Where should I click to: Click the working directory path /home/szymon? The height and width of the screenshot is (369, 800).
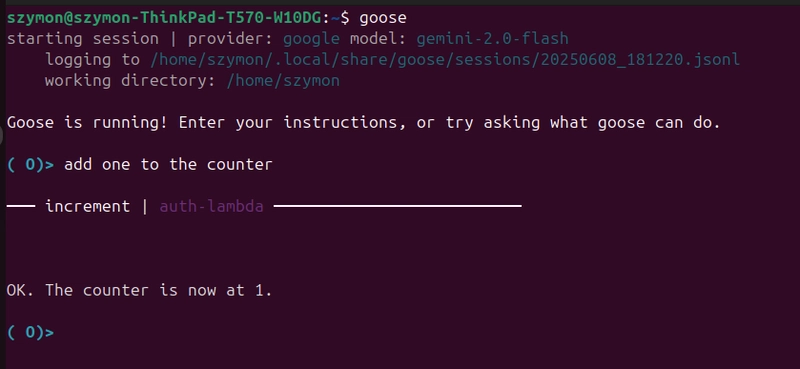(x=283, y=81)
